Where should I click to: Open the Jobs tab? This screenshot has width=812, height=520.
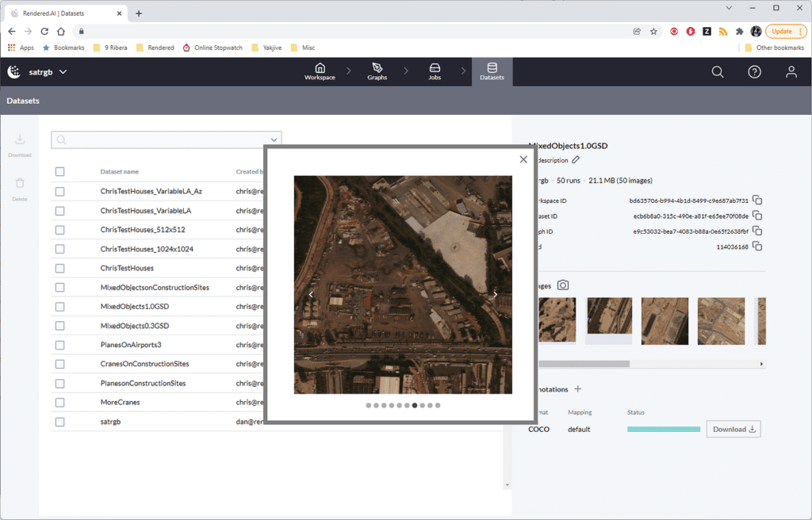tap(435, 71)
